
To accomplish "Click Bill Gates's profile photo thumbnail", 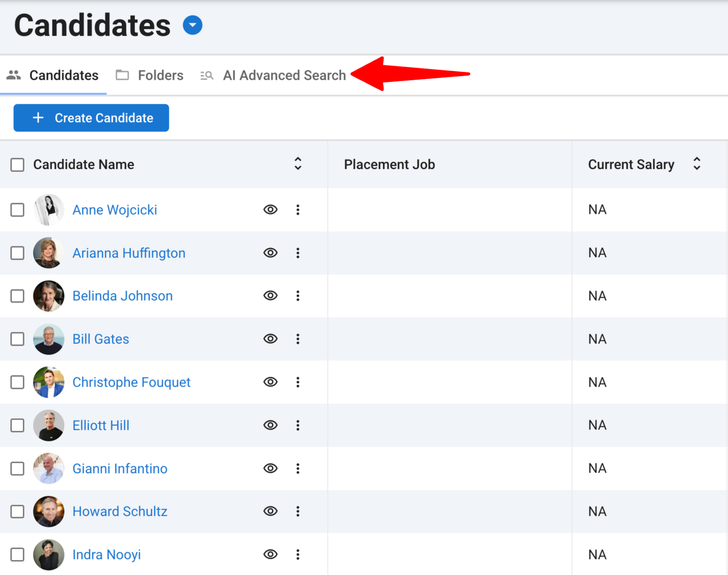I will point(49,339).
